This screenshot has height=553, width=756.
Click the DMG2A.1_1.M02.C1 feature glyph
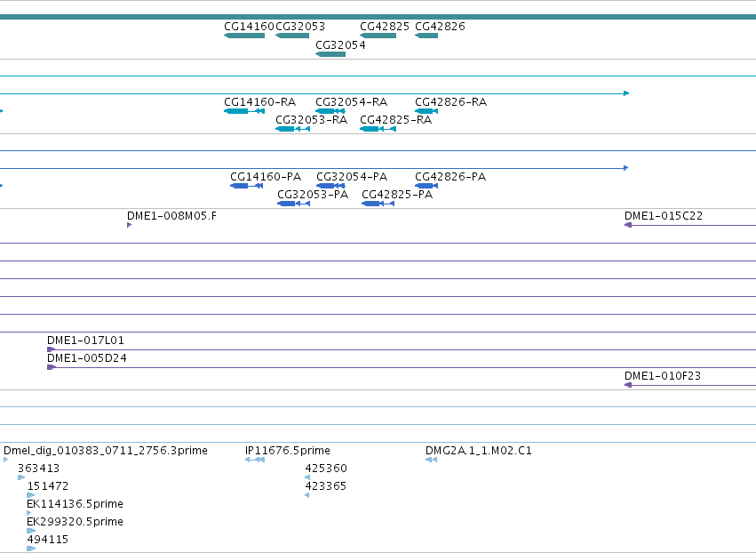click(432, 460)
